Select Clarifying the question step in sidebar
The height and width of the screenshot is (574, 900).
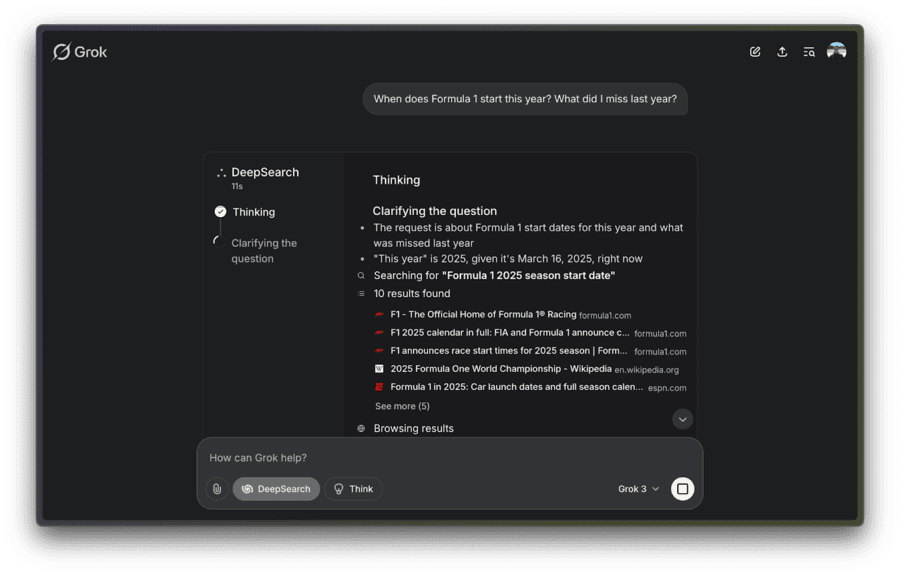coord(264,251)
